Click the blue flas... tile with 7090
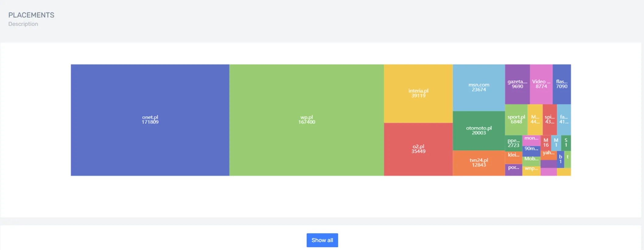 pyautogui.click(x=562, y=84)
